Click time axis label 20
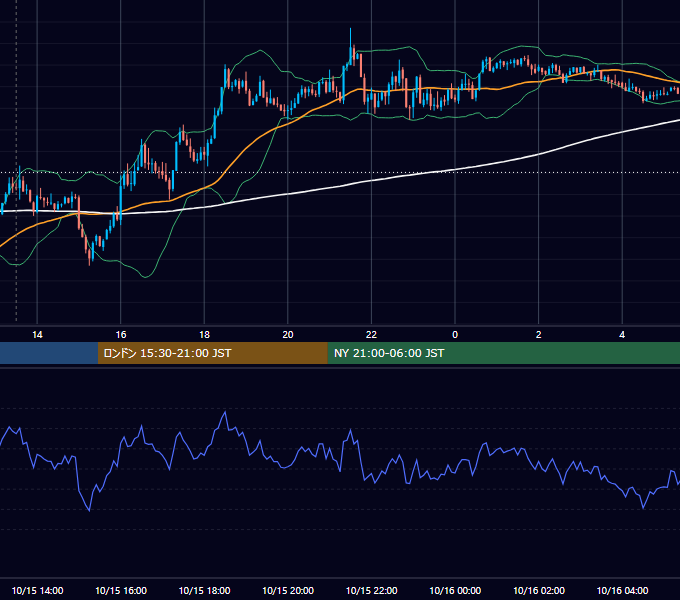The image size is (680, 600). coord(288,335)
